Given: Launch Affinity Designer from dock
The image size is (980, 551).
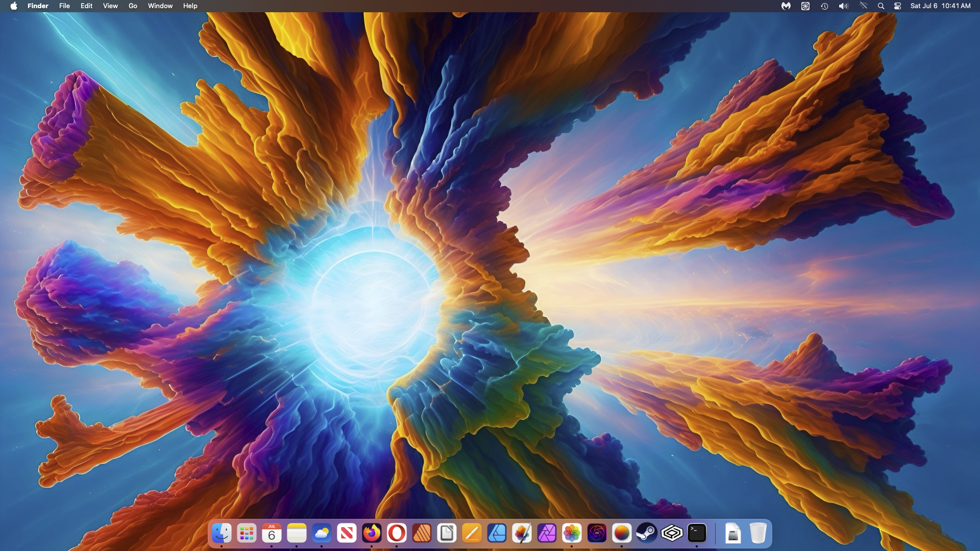Looking at the screenshot, I should pos(497,533).
